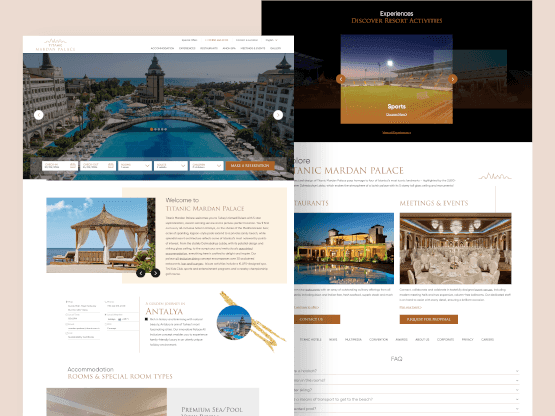The width and height of the screenshot is (555, 416).
Task: Open Accommodation menu item
Action: (x=162, y=48)
